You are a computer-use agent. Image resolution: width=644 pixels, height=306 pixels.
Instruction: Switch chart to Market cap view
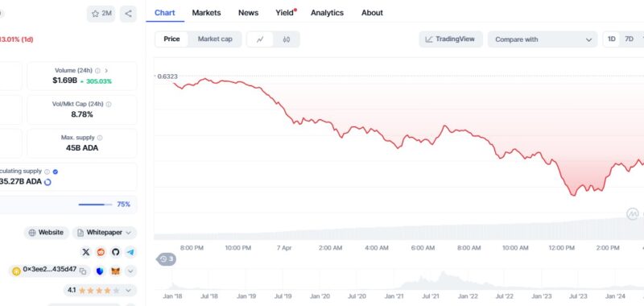(215, 39)
